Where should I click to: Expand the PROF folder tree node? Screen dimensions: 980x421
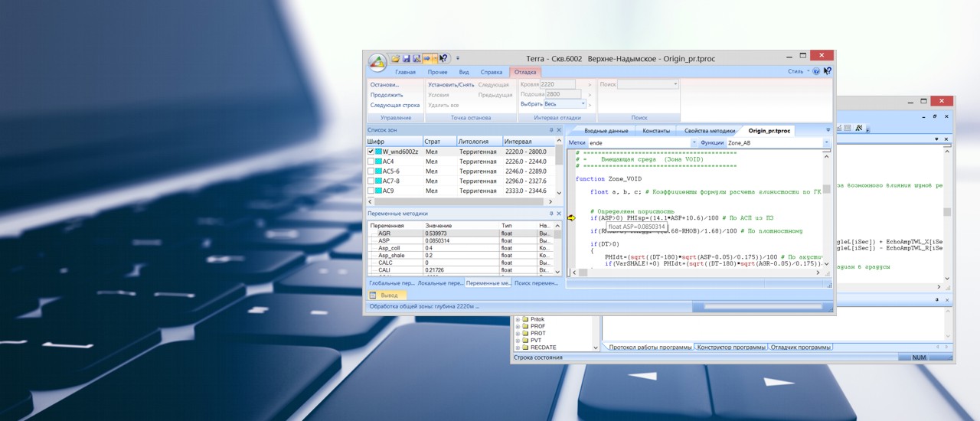click(518, 326)
